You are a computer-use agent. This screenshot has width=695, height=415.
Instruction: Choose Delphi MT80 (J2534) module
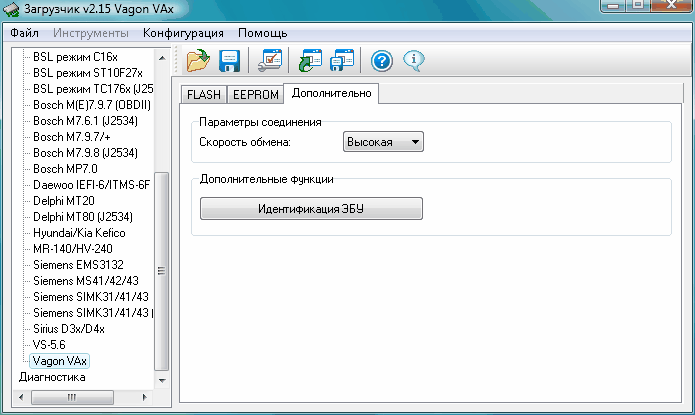click(83, 217)
